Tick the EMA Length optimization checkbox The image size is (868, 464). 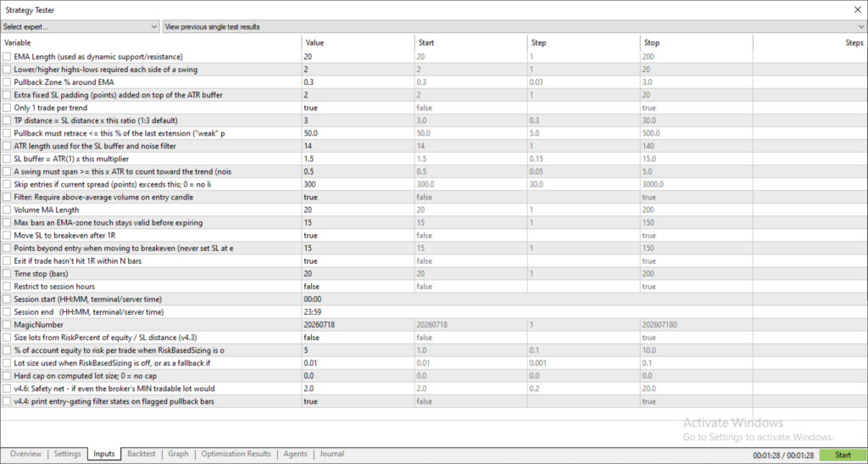pyautogui.click(x=7, y=57)
